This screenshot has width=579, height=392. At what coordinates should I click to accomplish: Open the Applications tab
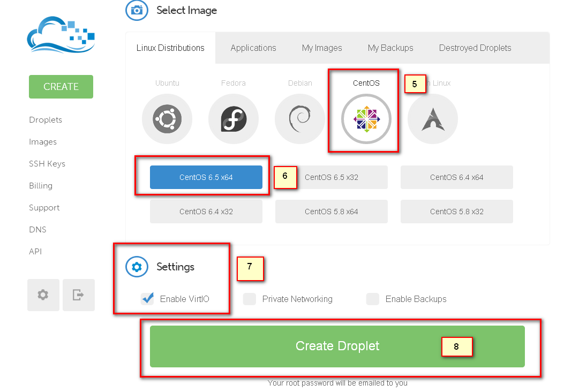(x=253, y=48)
